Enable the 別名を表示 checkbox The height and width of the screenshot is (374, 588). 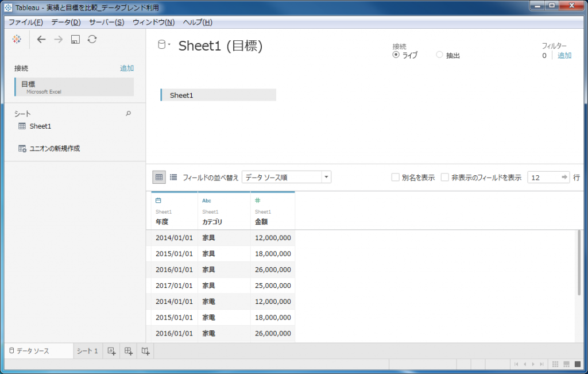(395, 178)
